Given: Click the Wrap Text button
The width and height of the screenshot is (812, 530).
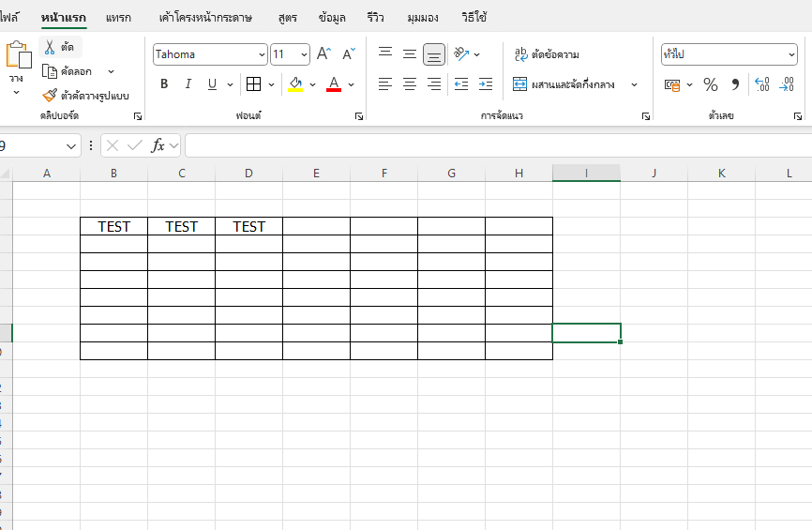Looking at the screenshot, I should pos(547,54).
